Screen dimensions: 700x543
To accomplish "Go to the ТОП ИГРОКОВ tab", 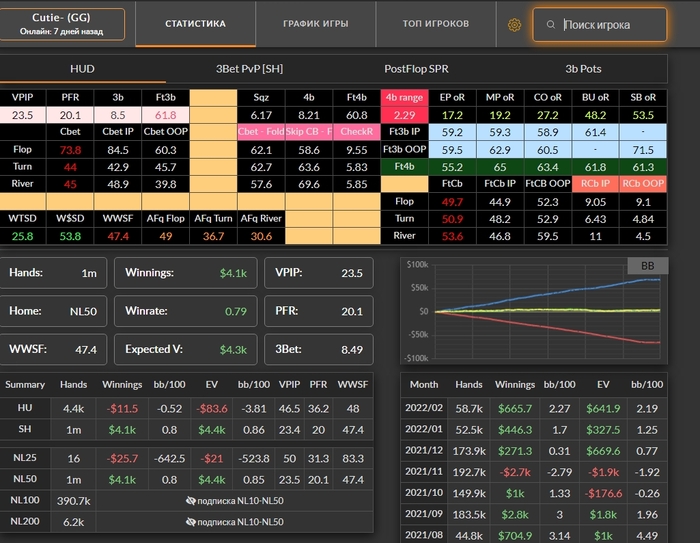I will point(436,23).
